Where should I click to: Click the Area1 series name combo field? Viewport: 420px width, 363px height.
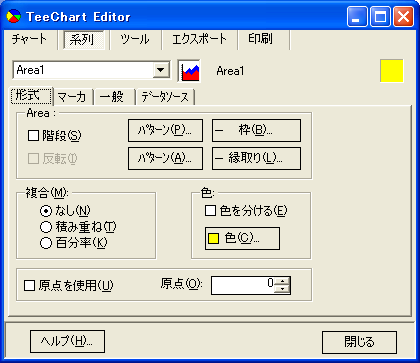click(x=91, y=70)
